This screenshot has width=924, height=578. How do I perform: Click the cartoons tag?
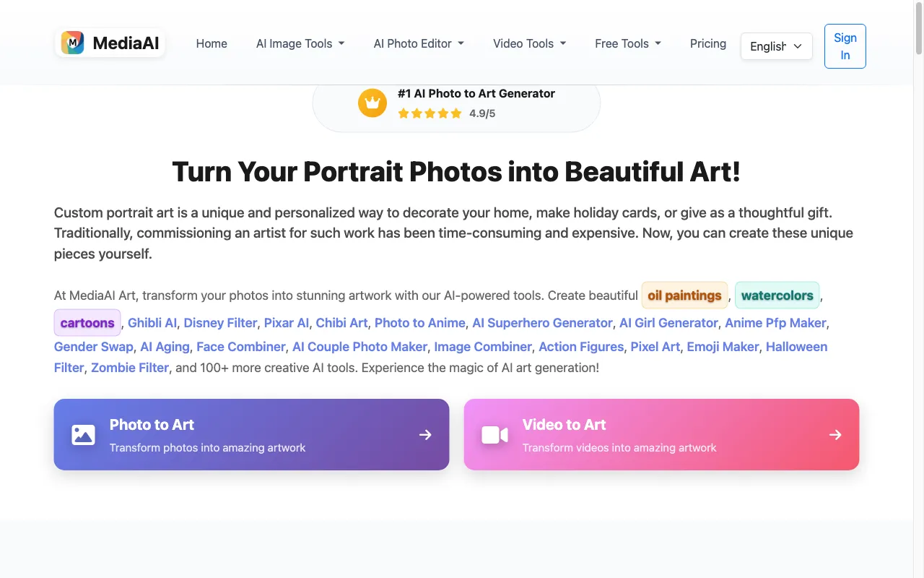(87, 322)
